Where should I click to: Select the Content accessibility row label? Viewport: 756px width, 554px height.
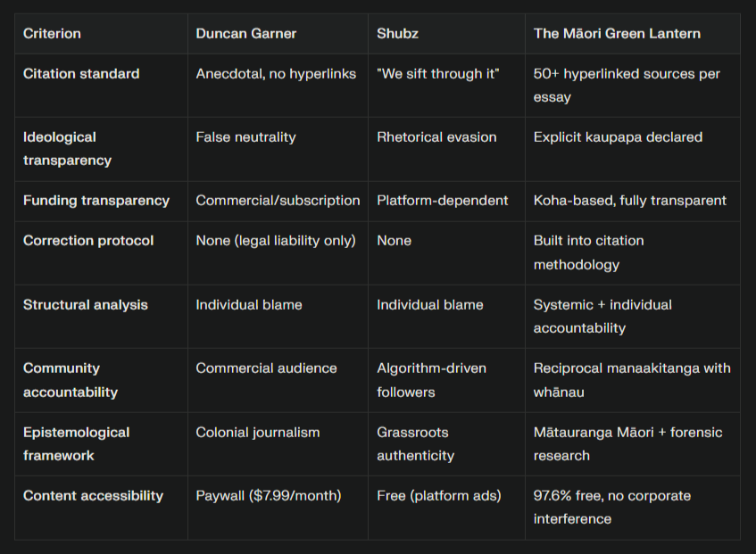click(x=93, y=496)
